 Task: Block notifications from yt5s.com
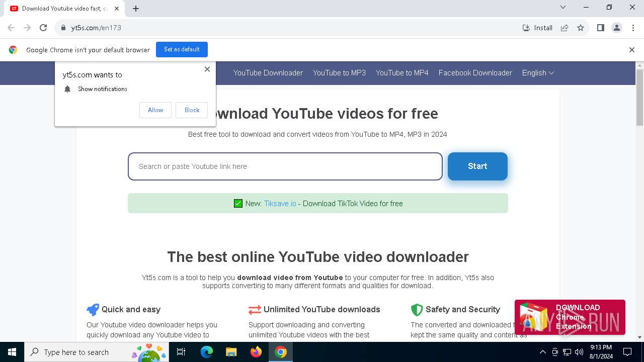coord(192,110)
